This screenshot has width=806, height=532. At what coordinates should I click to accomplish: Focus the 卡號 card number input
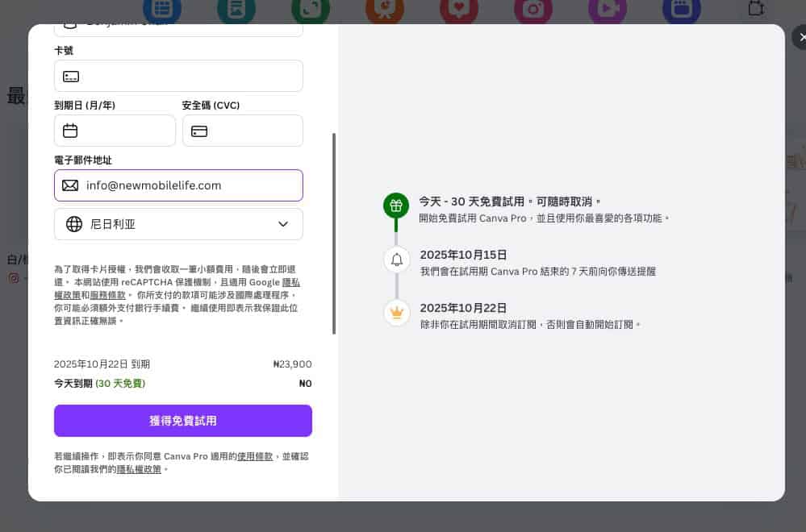click(190, 77)
